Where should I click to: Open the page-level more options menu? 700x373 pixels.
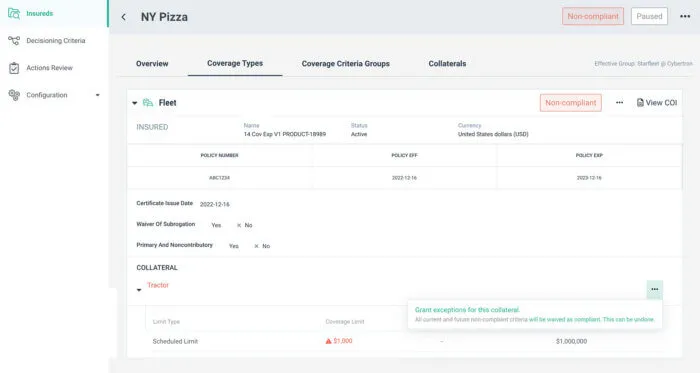point(685,17)
